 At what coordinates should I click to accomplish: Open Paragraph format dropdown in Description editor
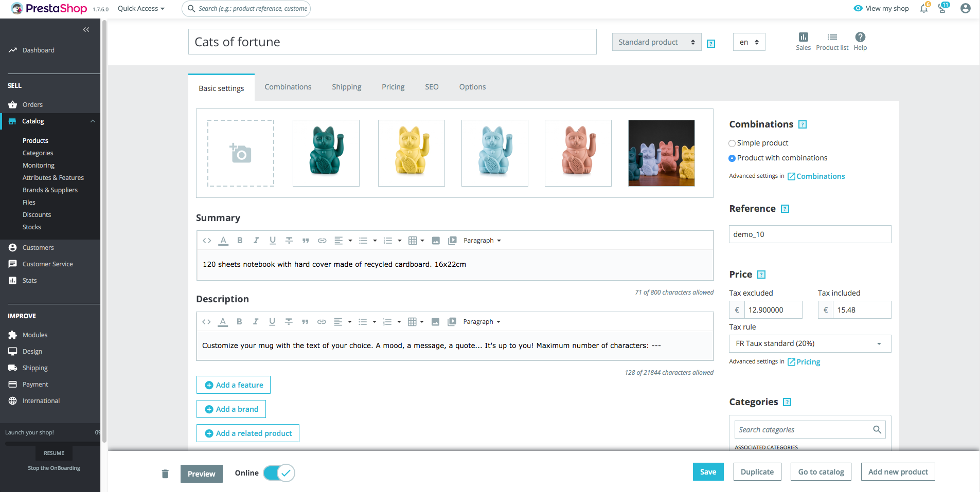pyautogui.click(x=482, y=321)
